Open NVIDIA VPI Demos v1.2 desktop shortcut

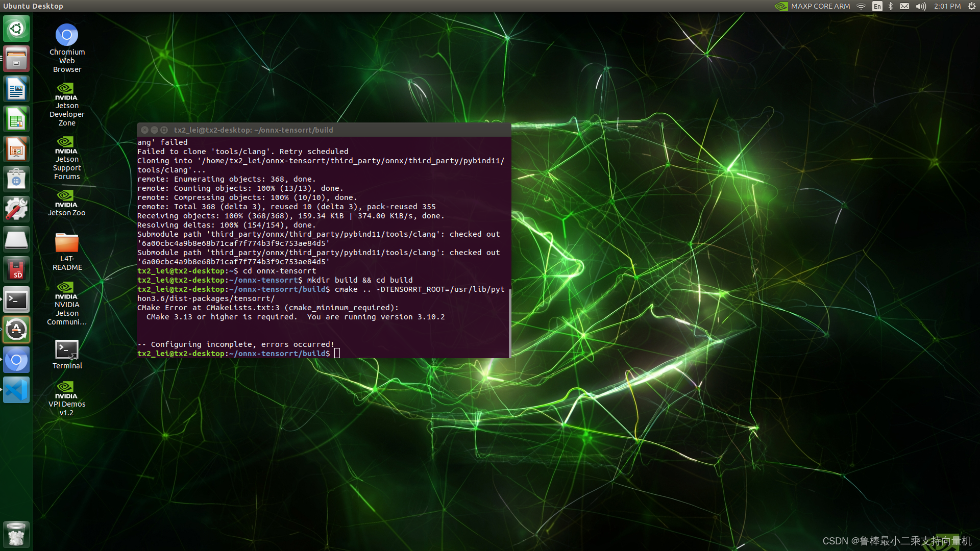tap(67, 398)
